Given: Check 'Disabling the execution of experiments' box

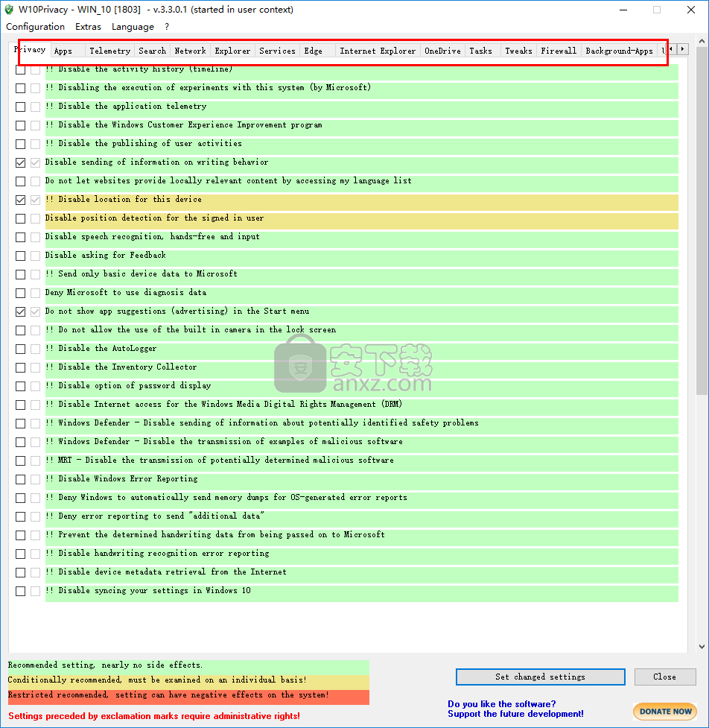Looking at the screenshot, I should point(20,88).
